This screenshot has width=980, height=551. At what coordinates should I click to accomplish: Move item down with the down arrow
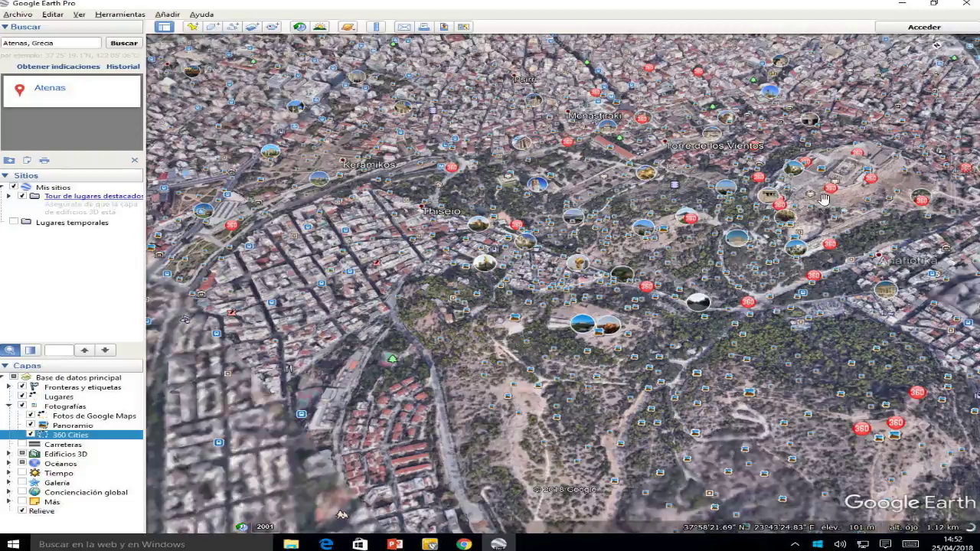pyautogui.click(x=105, y=350)
